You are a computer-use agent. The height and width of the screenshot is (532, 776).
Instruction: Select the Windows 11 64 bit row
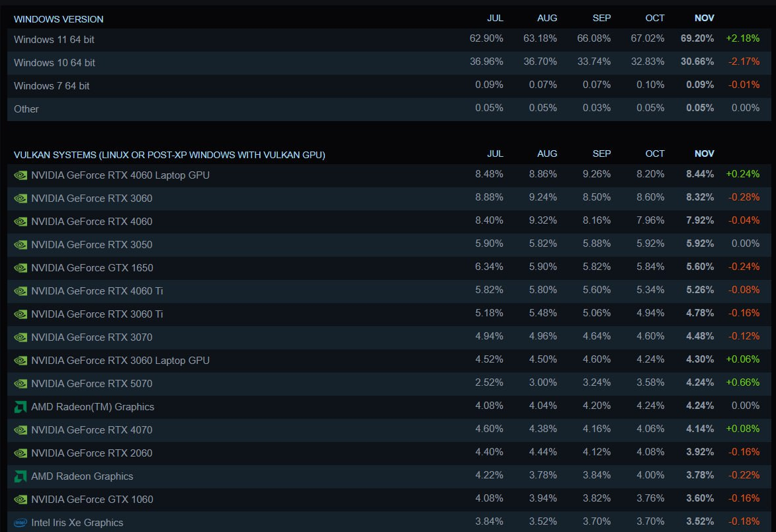click(54, 40)
